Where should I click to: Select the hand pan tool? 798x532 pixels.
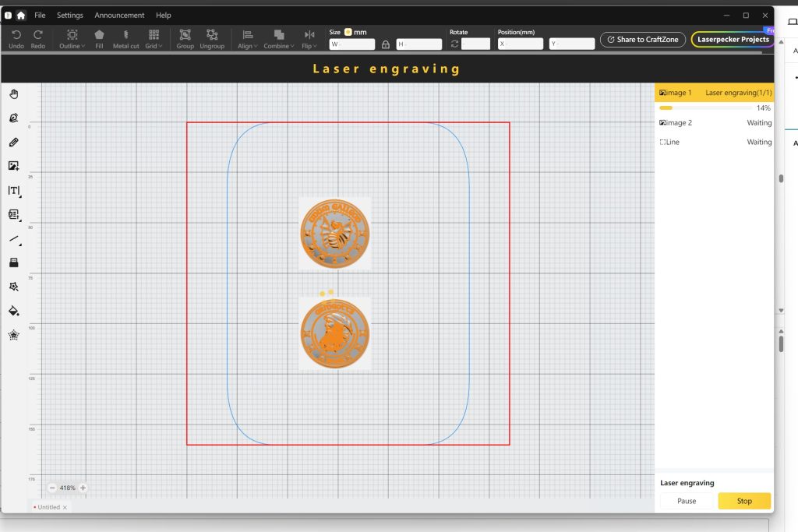tap(13, 94)
